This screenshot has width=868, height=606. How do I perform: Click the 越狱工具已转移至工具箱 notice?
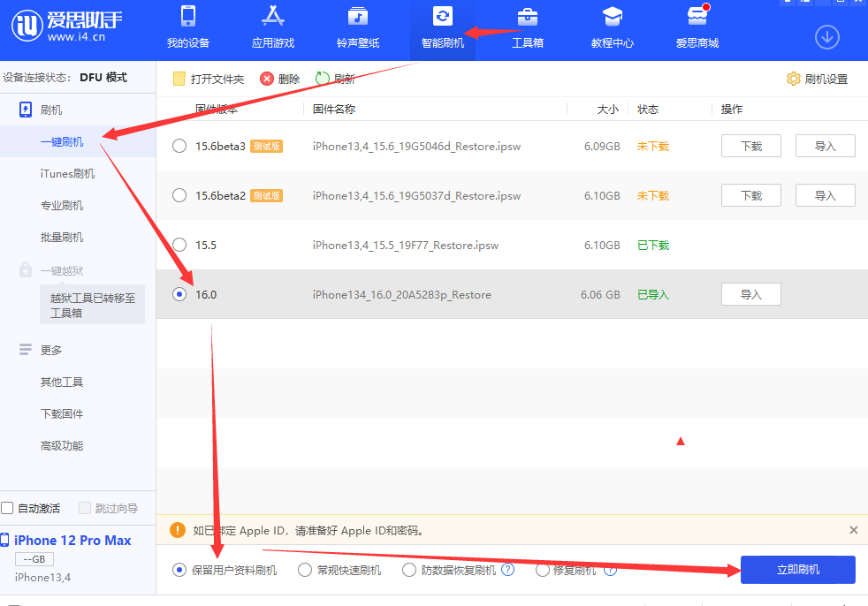pos(93,305)
